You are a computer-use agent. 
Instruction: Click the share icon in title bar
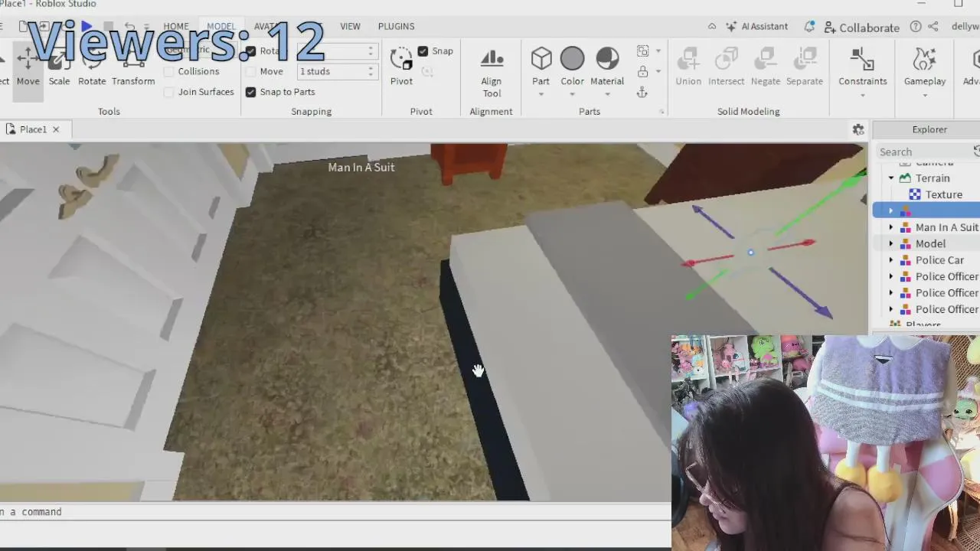pos(933,26)
